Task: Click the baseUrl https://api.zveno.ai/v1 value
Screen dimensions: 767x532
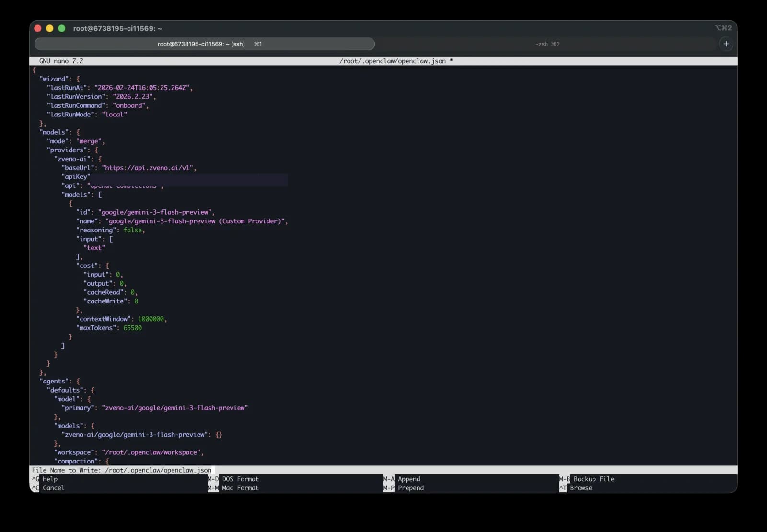Action: point(148,168)
